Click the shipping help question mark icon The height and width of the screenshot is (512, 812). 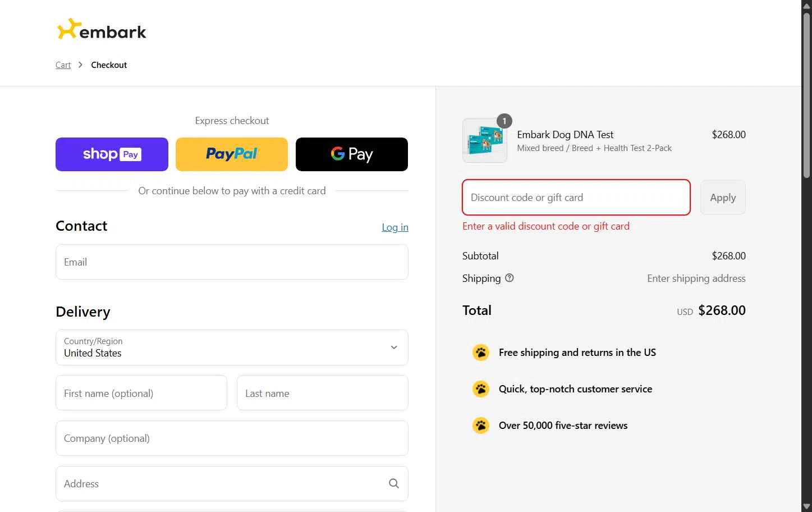(510, 278)
